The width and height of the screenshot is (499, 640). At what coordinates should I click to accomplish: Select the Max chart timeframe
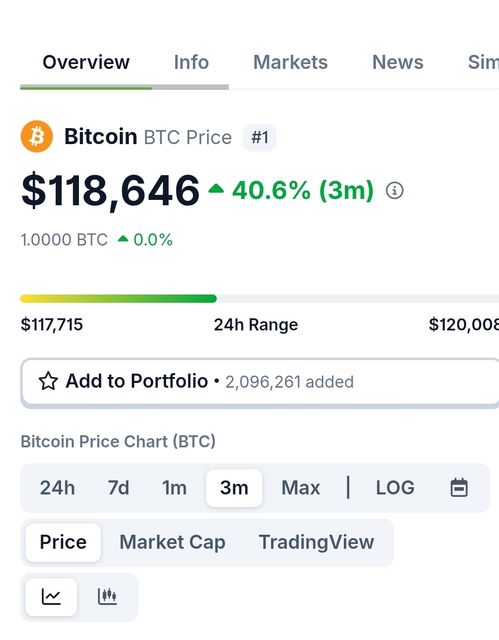tap(301, 488)
